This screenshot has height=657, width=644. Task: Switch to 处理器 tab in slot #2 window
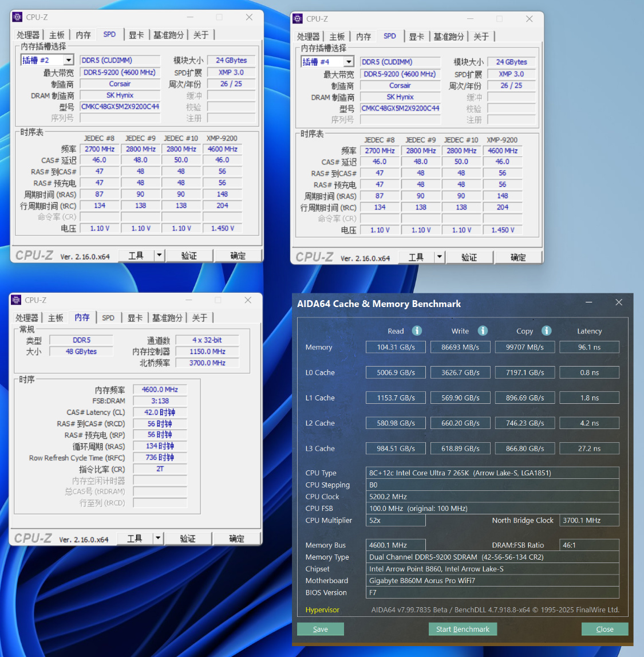pyautogui.click(x=28, y=35)
